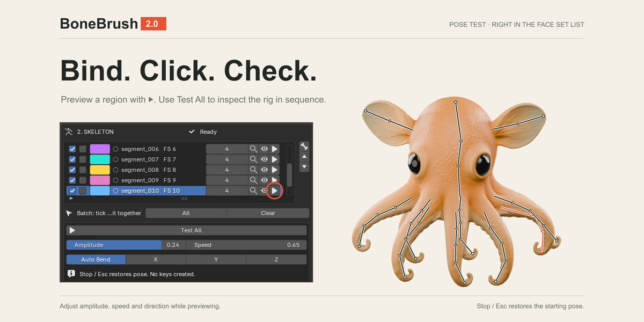Open the pink color swatch of segment_009
This screenshot has height=322, width=644.
[100, 180]
